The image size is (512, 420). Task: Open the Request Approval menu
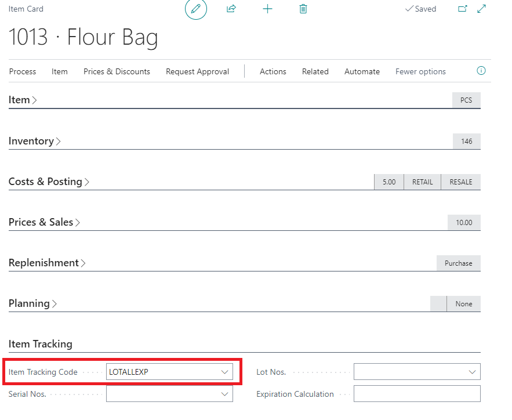[x=198, y=71]
